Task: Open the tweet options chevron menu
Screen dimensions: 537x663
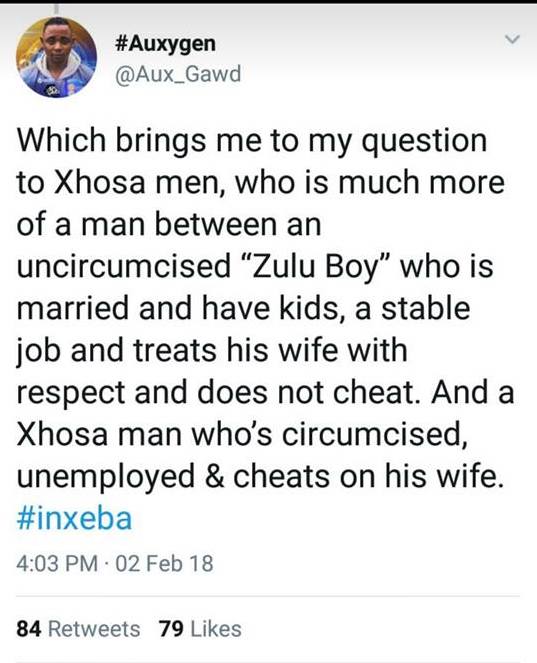Action: [512, 40]
